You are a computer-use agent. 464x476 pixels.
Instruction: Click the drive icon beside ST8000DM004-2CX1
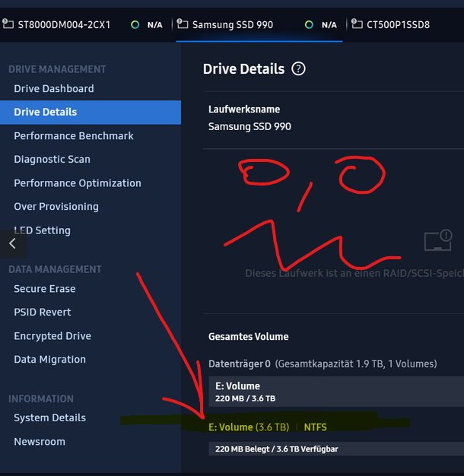click(8, 24)
